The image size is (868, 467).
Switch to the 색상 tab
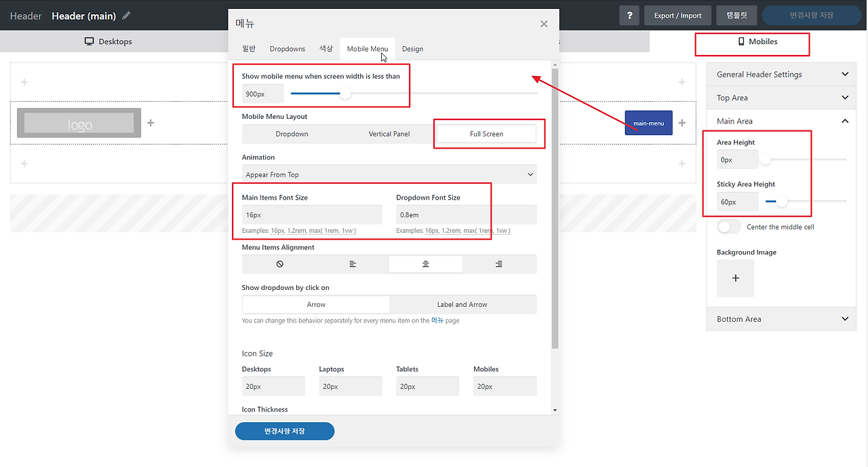(326, 49)
